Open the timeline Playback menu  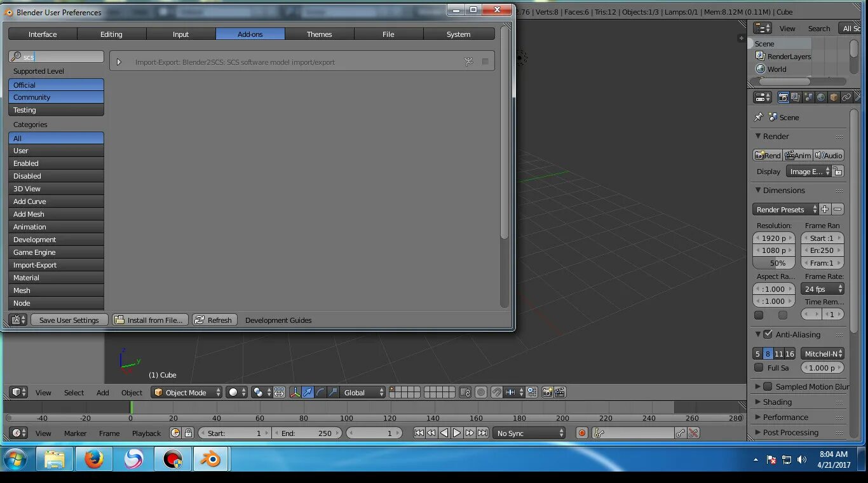click(x=147, y=433)
